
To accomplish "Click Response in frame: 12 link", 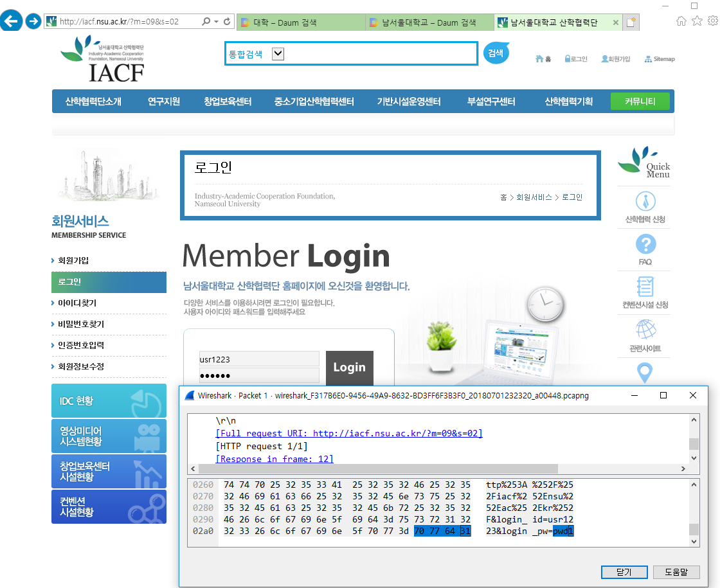I will pyautogui.click(x=274, y=459).
